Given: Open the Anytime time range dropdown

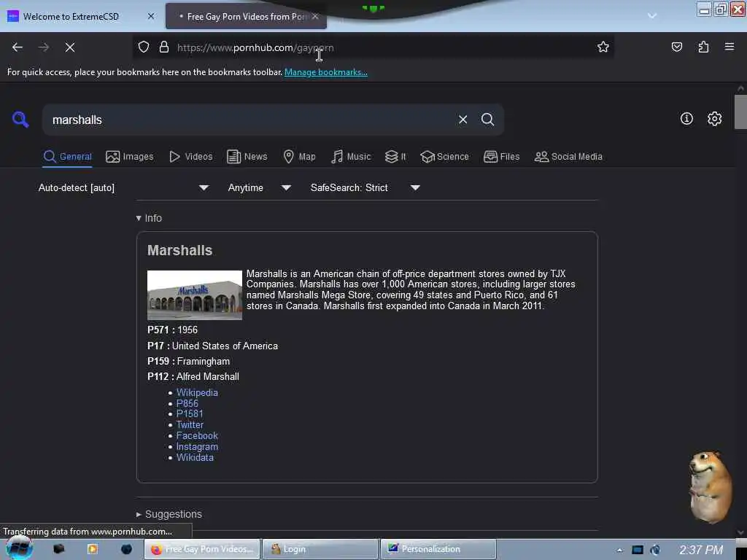Looking at the screenshot, I should coord(259,187).
